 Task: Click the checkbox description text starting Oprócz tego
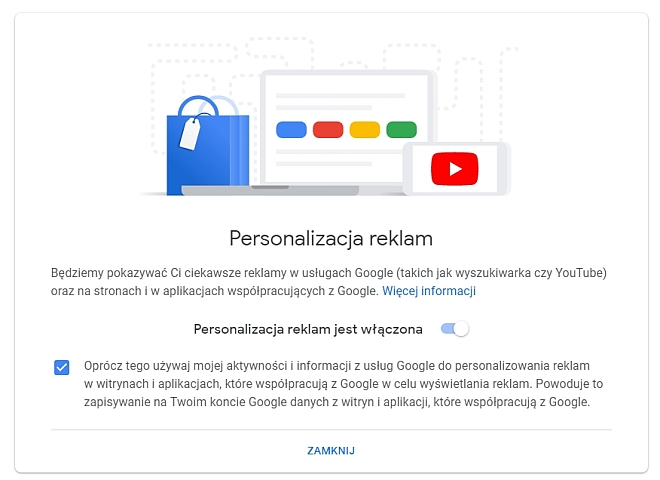(343, 384)
